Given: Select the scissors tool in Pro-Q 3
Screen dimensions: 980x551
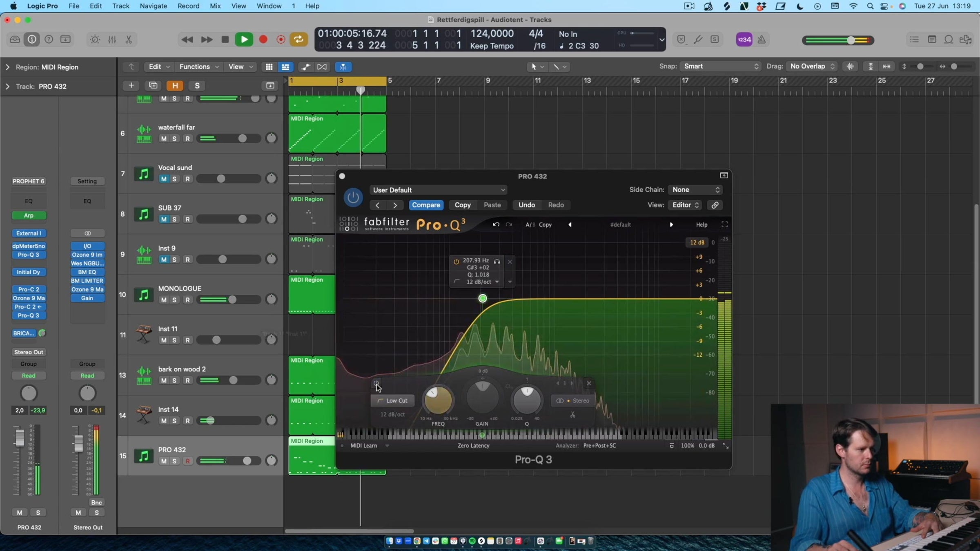Looking at the screenshot, I should click(573, 415).
